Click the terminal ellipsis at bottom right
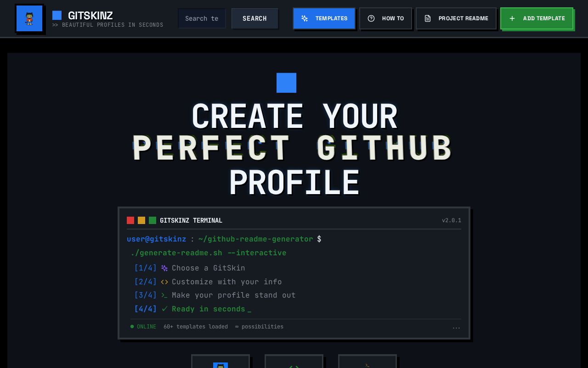This screenshot has width=588, height=368. coord(456,327)
